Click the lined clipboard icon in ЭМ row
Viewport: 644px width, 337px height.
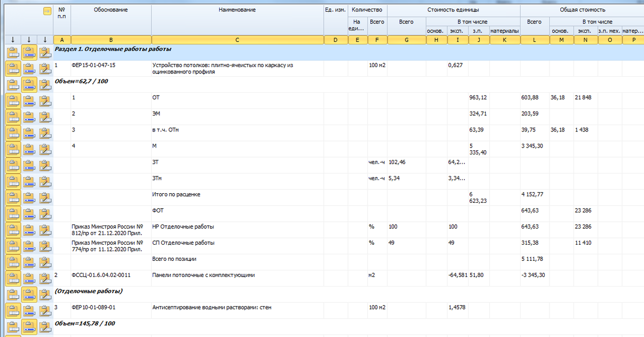[29, 117]
